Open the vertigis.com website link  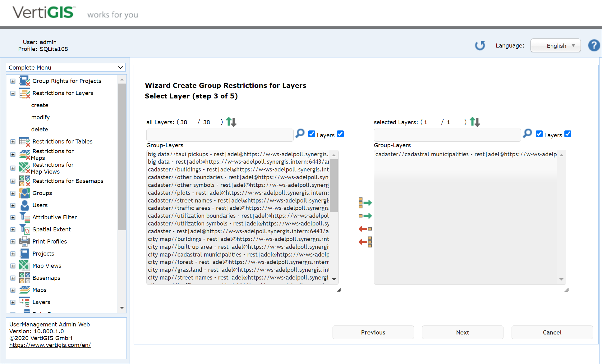coord(50,345)
